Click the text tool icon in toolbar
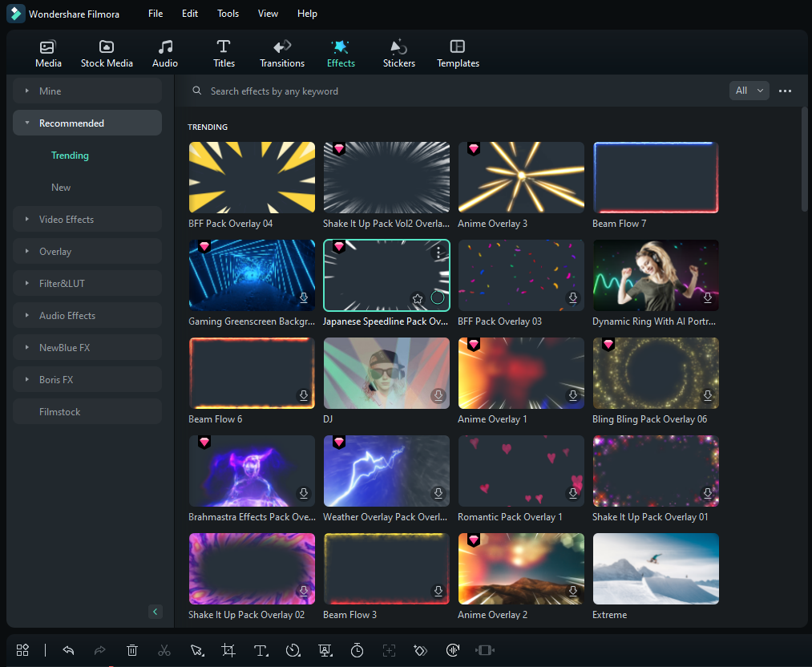This screenshot has width=812, height=667. [x=261, y=650]
